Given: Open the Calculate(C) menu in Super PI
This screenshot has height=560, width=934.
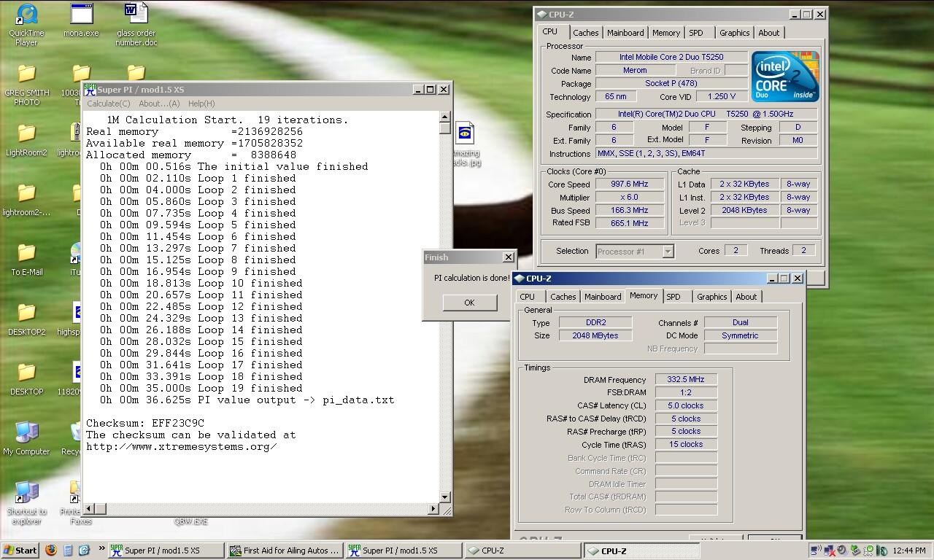Looking at the screenshot, I should [109, 104].
